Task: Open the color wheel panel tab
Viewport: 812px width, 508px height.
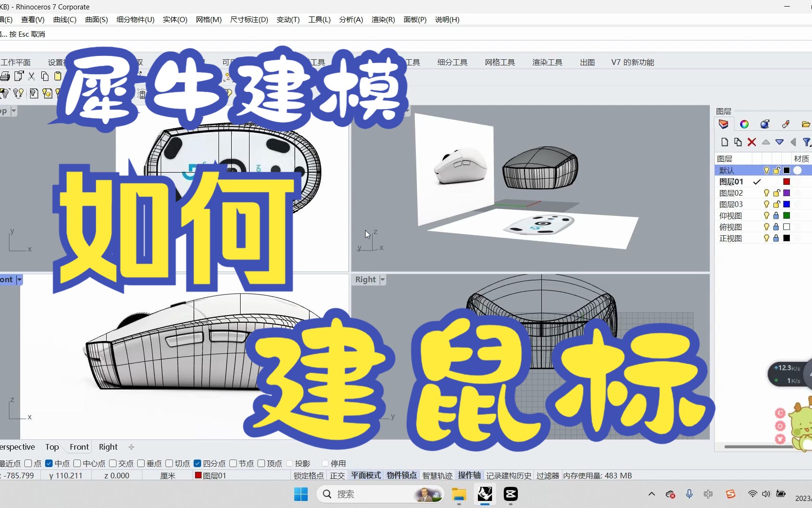Action: coord(744,124)
